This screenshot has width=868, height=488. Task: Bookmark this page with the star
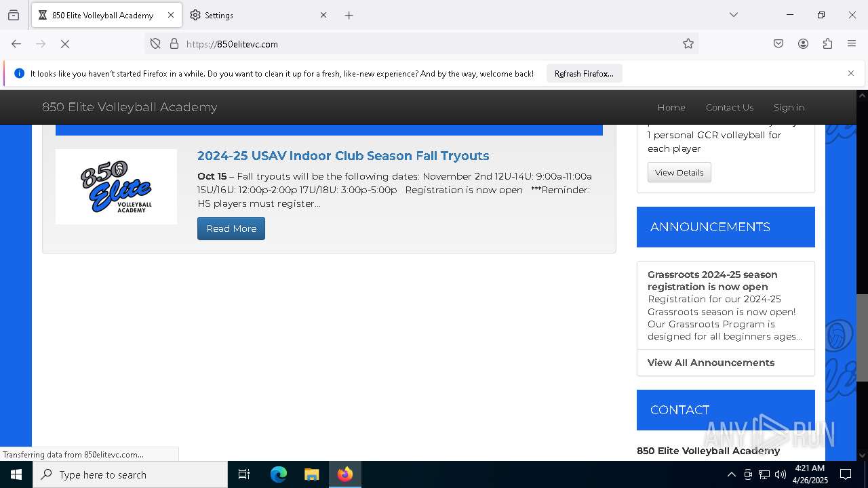[688, 44]
